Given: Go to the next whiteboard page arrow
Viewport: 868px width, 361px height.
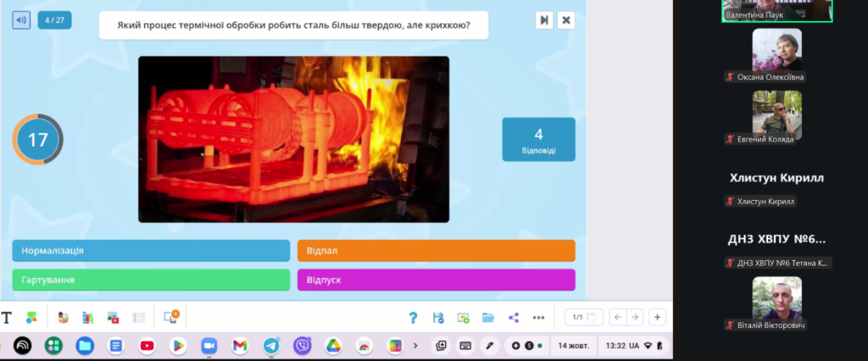Looking at the screenshot, I should (x=635, y=317).
